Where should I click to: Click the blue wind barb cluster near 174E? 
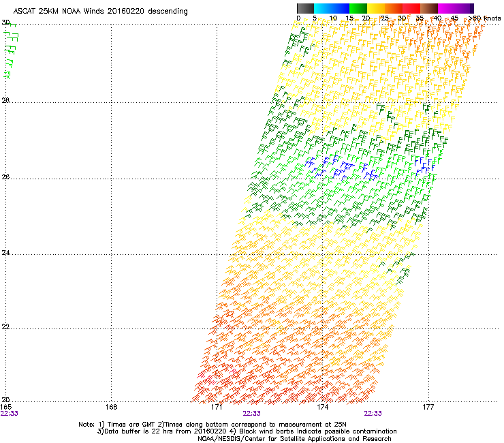(x=341, y=167)
